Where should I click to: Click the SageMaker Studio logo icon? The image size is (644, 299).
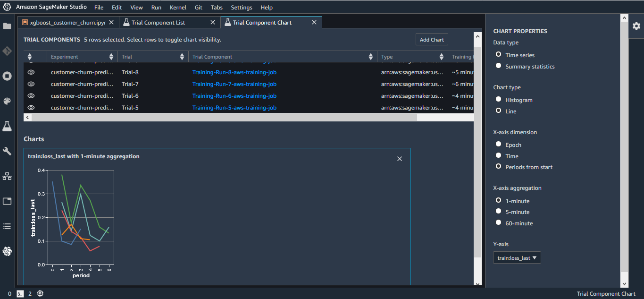(7, 7)
